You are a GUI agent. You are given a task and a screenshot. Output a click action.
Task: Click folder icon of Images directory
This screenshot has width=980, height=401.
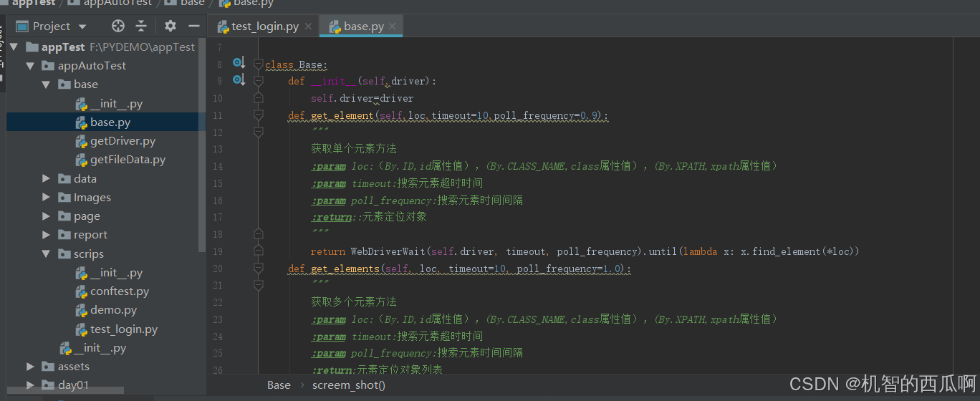click(64, 198)
